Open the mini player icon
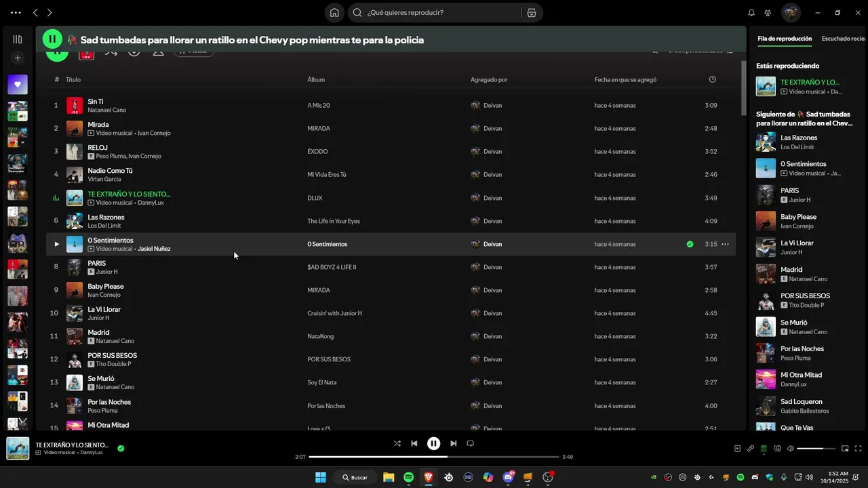The image size is (868, 488). pos(845,449)
